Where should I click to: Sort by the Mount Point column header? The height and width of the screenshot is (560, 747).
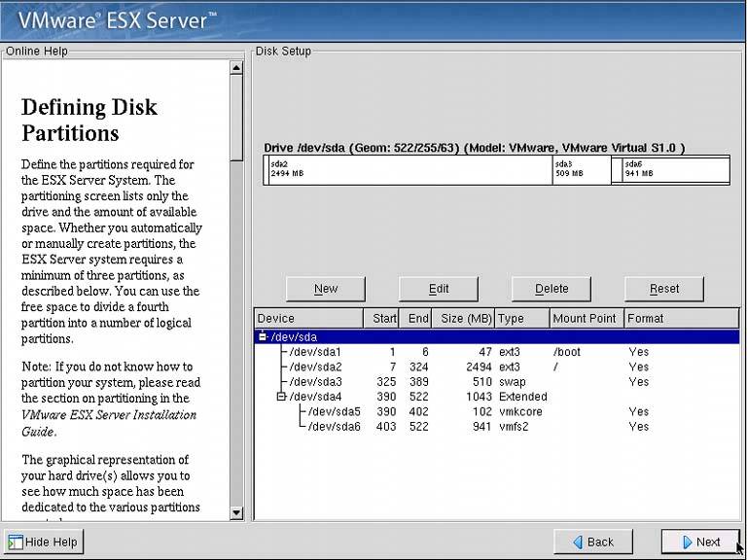coord(587,319)
